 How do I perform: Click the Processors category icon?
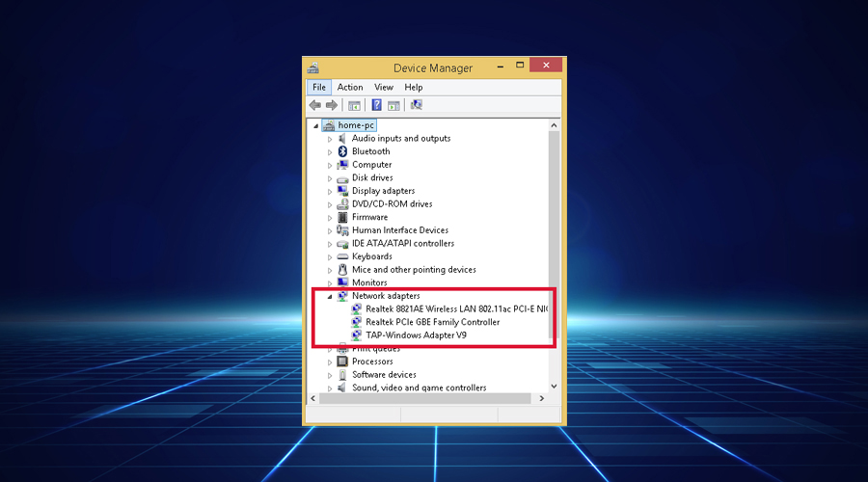click(x=342, y=361)
